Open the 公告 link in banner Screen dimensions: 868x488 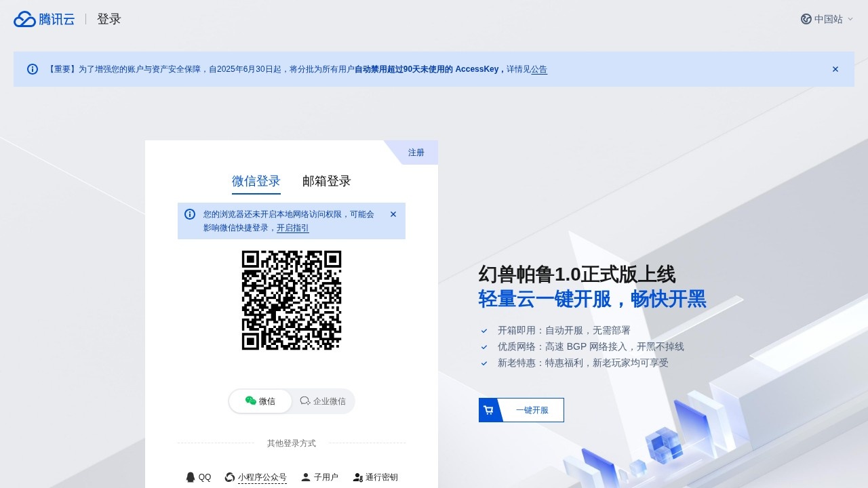(539, 69)
